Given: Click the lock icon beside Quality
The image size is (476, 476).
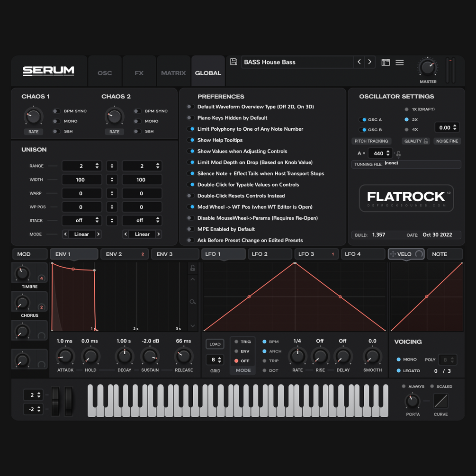Looking at the screenshot, I should (x=426, y=141).
